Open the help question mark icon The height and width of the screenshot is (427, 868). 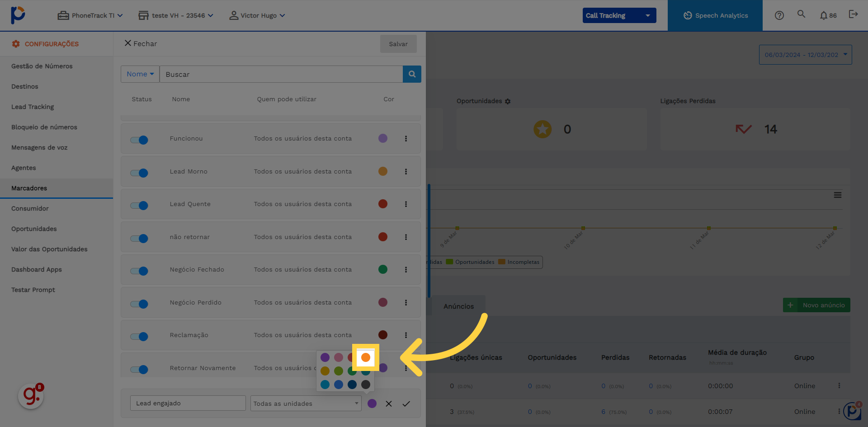click(779, 15)
